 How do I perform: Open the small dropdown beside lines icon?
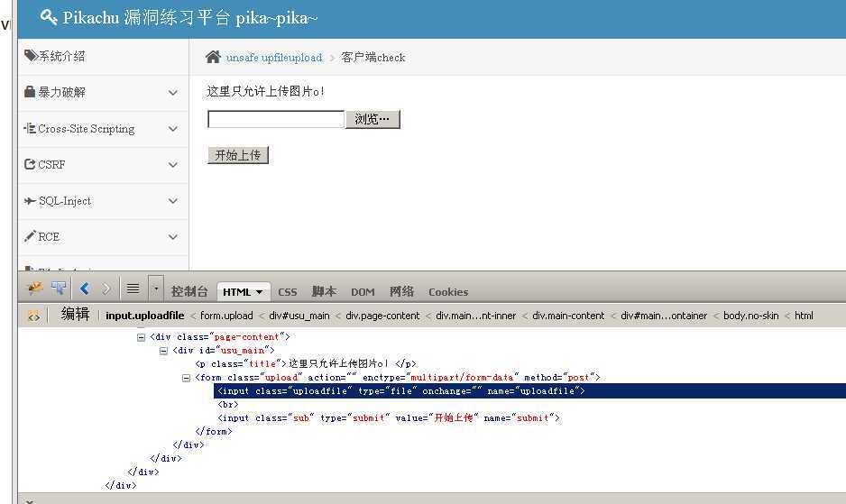[x=156, y=289]
